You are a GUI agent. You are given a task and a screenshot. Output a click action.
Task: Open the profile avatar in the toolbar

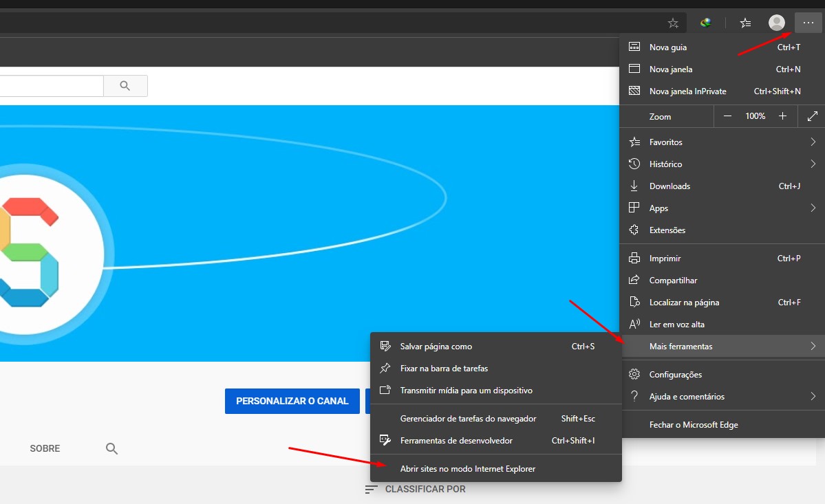776,22
